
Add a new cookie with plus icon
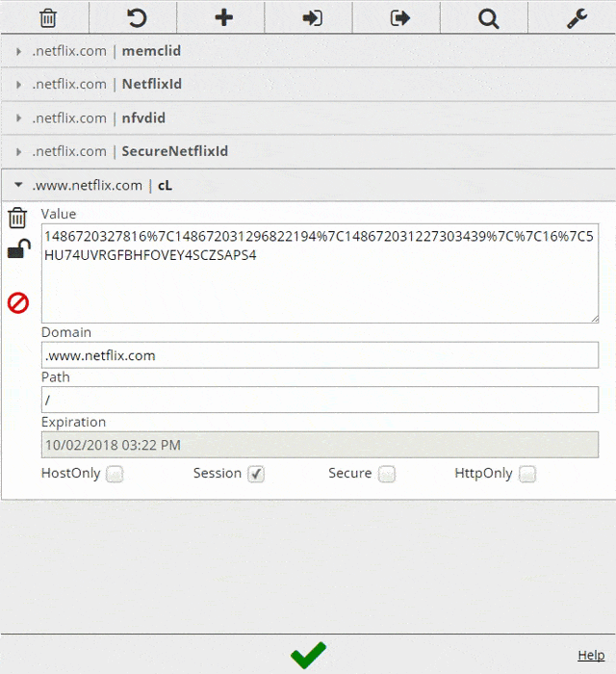[224, 18]
